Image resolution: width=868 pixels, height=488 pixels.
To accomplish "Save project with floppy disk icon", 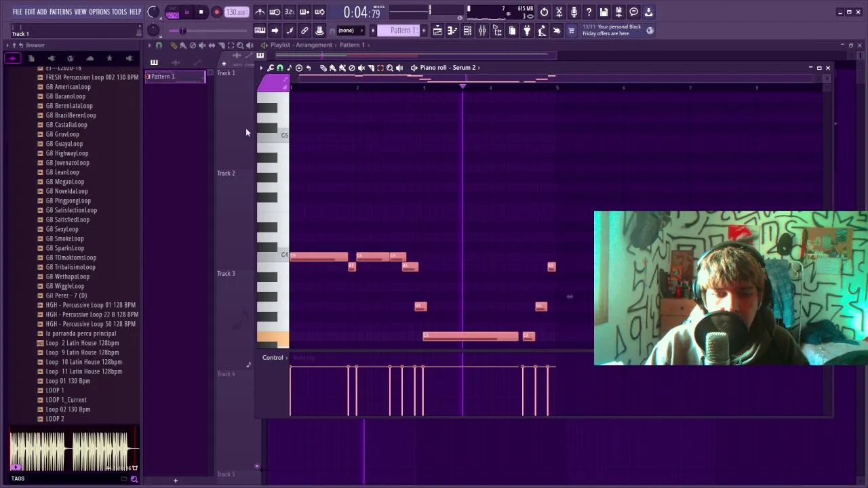I will point(604,12).
